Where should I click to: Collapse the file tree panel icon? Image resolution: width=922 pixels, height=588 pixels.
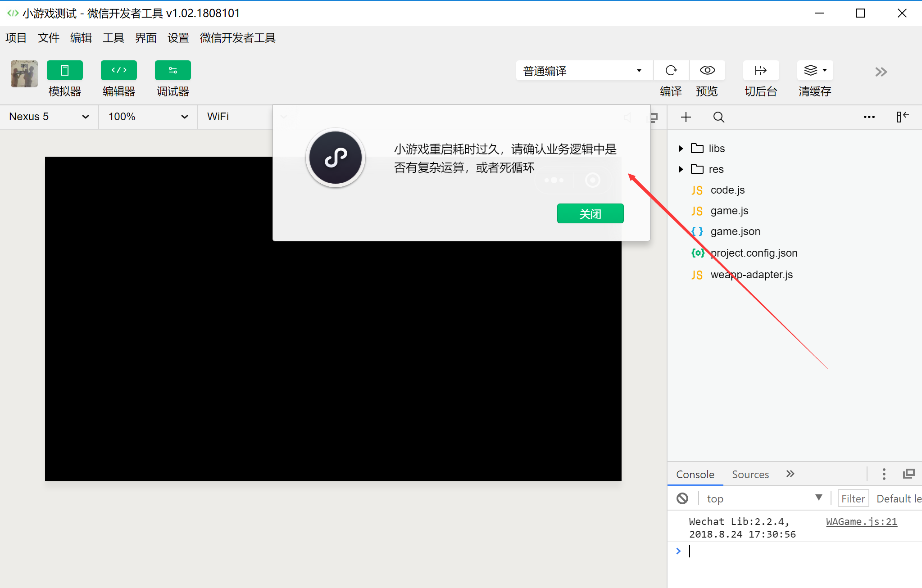pyautogui.click(x=903, y=117)
